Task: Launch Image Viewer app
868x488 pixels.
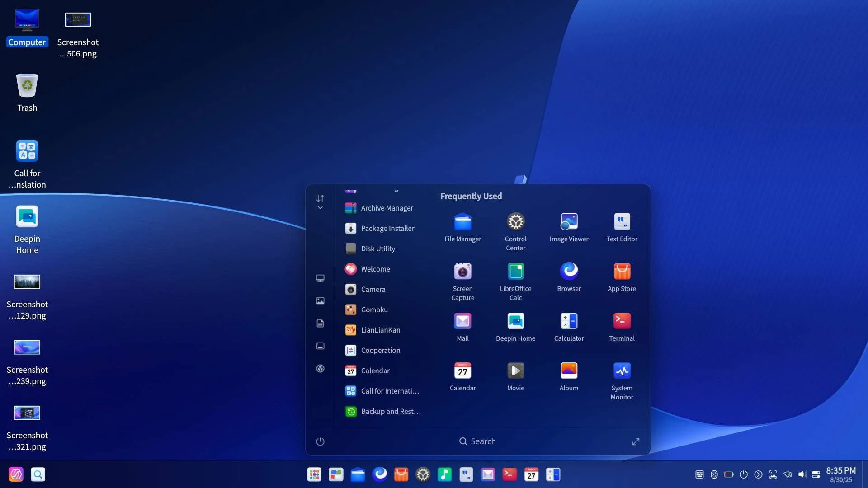Action: pos(569,228)
